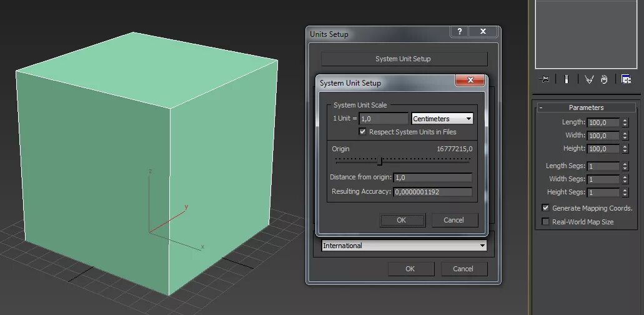The height and width of the screenshot is (315, 644).
Task: Click the Origin slider handle
Action: (380, 161)
